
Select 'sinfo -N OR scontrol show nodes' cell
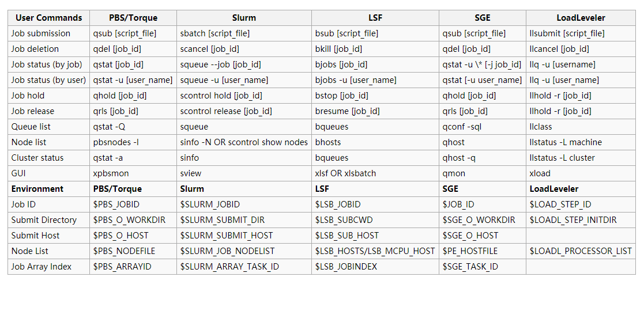click(244, 142)
